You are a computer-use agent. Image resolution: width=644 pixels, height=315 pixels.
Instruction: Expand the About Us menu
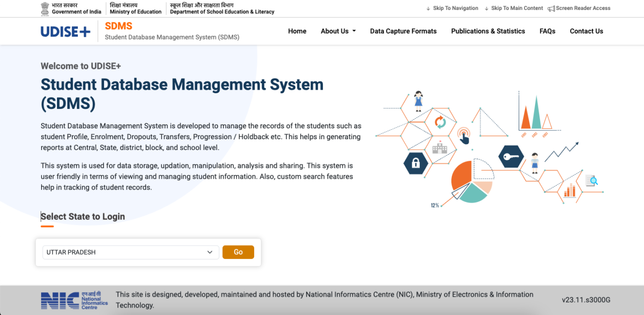(x=338, y=31)
